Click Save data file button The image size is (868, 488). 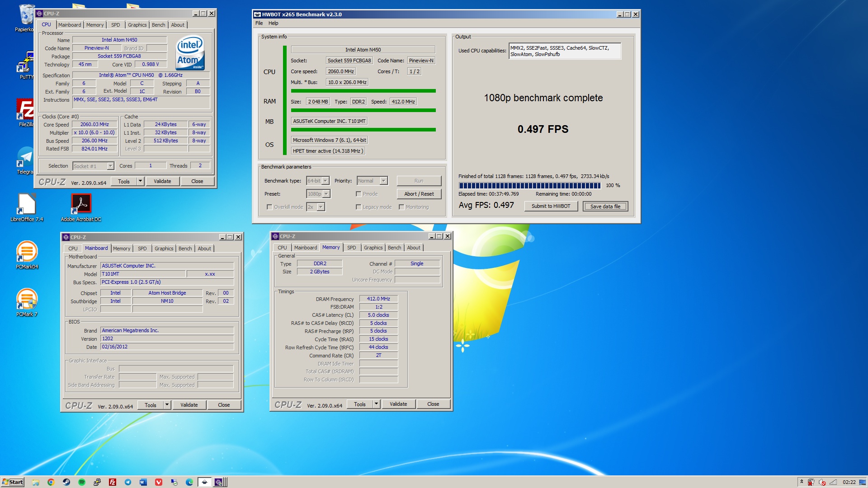pos(605,206)
